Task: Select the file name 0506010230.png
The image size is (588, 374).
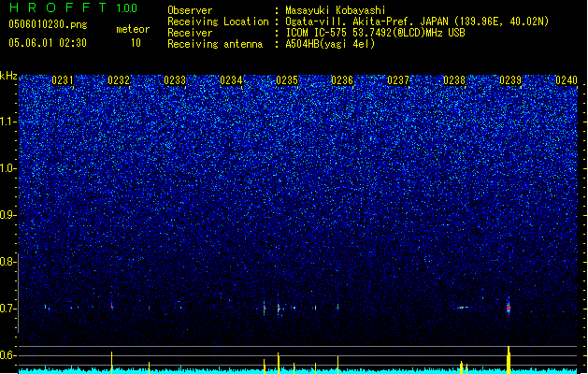Action: 48,24
